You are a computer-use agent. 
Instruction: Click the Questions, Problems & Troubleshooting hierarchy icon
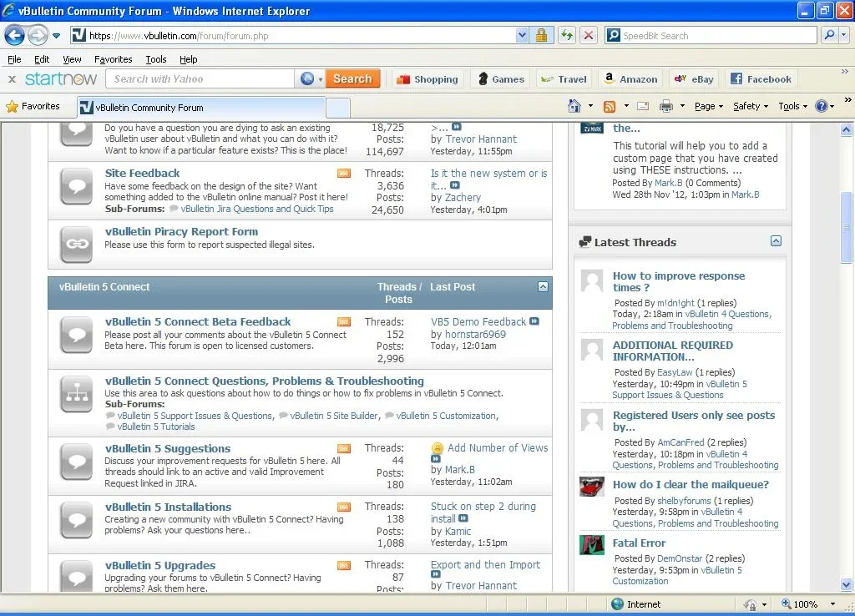76,394
